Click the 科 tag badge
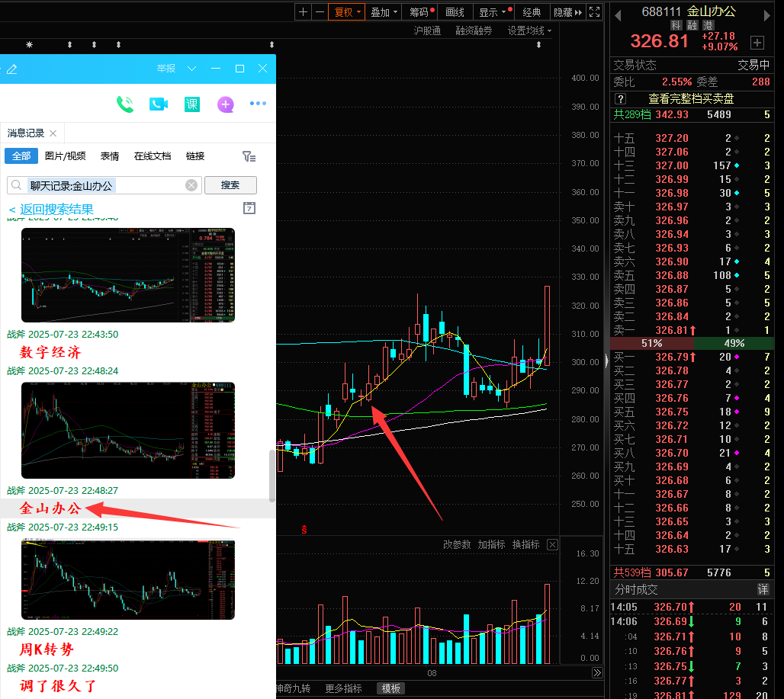The height and width of the screenshot is (699, 784). coord(676,25)
